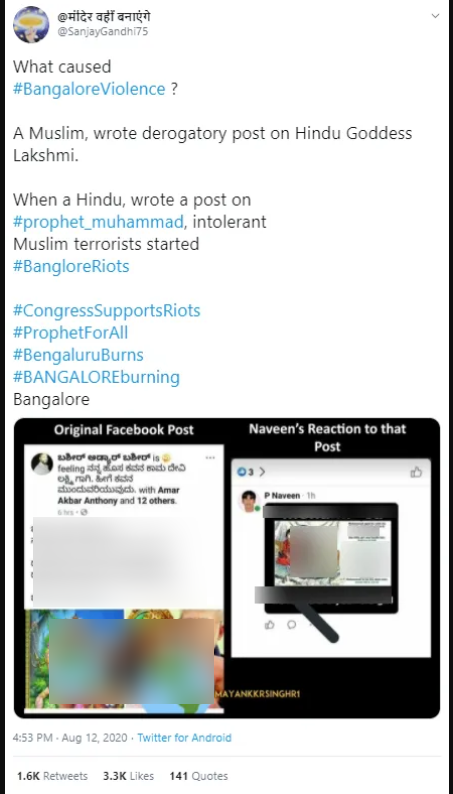
Task: Open the @SanjayGandhi75 handle link
Action: tap(103, 31)
